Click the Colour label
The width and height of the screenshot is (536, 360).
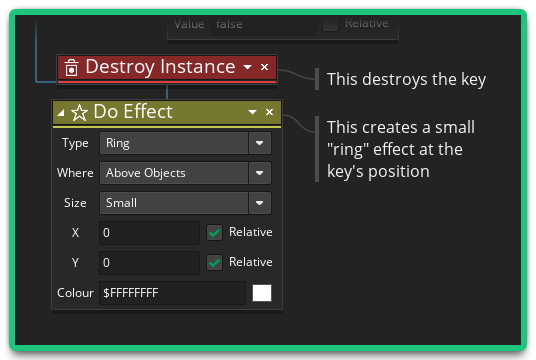[x=75, y=293]
